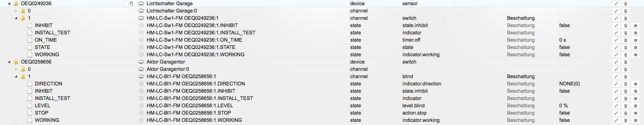This screenshot has height=125, width=644.
Task: Edit the Lichtschalter Garage device with pencil icon
Action: coord(616,3)
